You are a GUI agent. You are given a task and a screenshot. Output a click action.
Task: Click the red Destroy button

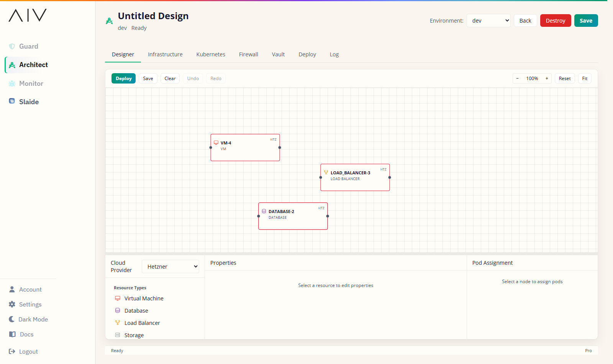pos(556,21)
